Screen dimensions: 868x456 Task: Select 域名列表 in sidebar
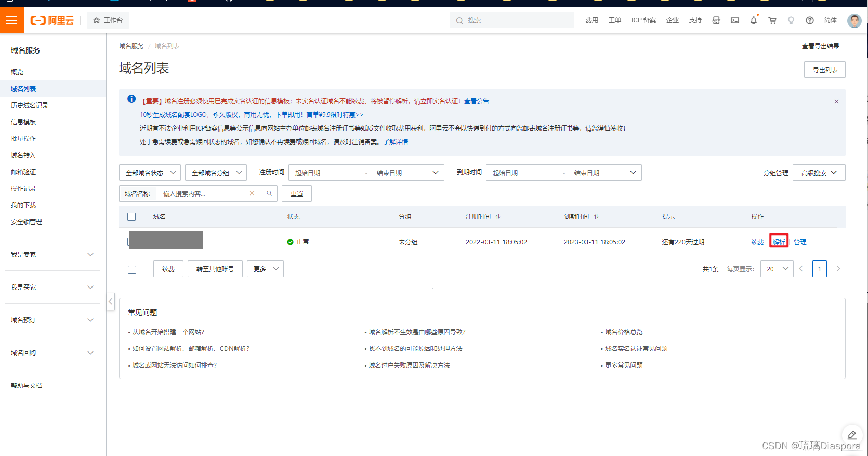(53, 88)
